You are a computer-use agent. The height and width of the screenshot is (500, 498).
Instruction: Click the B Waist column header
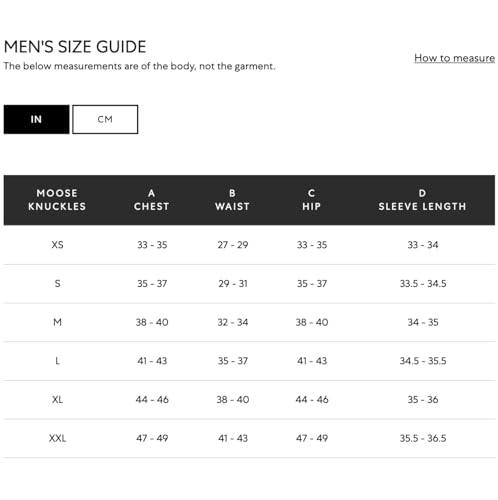coord(232,200)
